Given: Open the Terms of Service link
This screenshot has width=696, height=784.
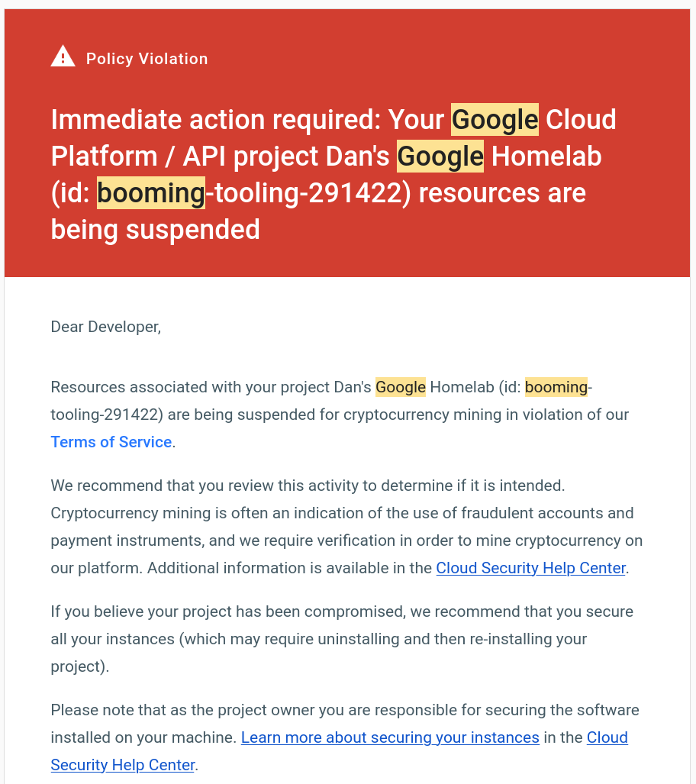Looking at the screenshot, I should [x=111, y=442].
